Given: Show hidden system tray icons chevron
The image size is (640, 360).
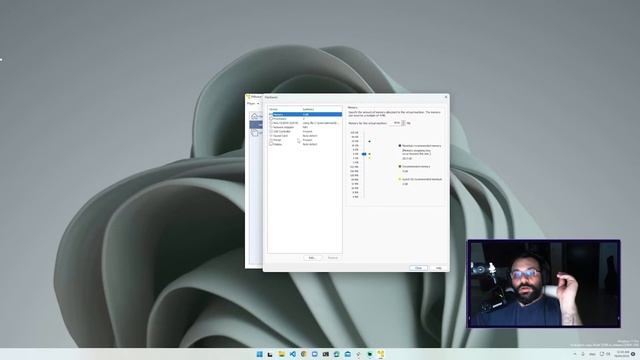Looking at the screenshot, I should pyautogui.click(x=575, y=354).
